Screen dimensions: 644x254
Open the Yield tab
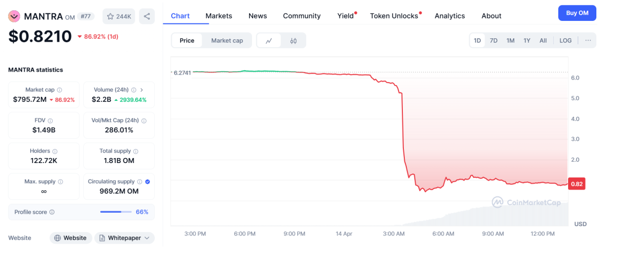pyautogui.click(x=346, y=16)
